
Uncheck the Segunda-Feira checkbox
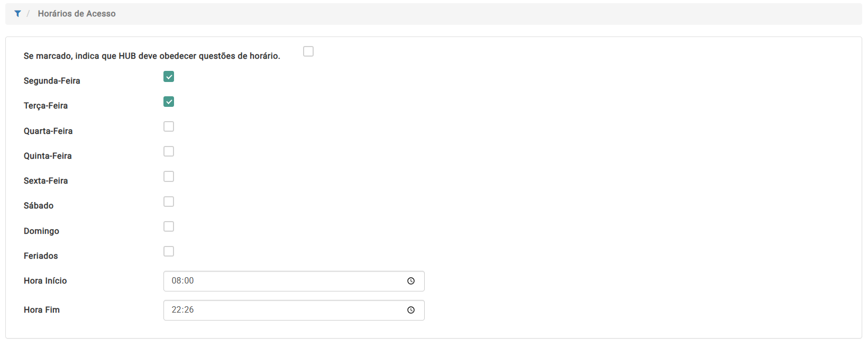click(169, 77)
